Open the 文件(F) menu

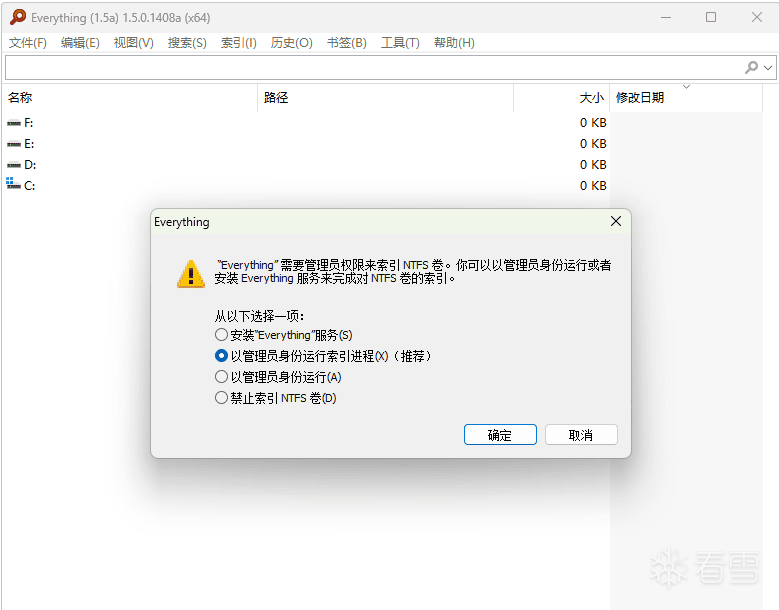[x=28, y=43]
